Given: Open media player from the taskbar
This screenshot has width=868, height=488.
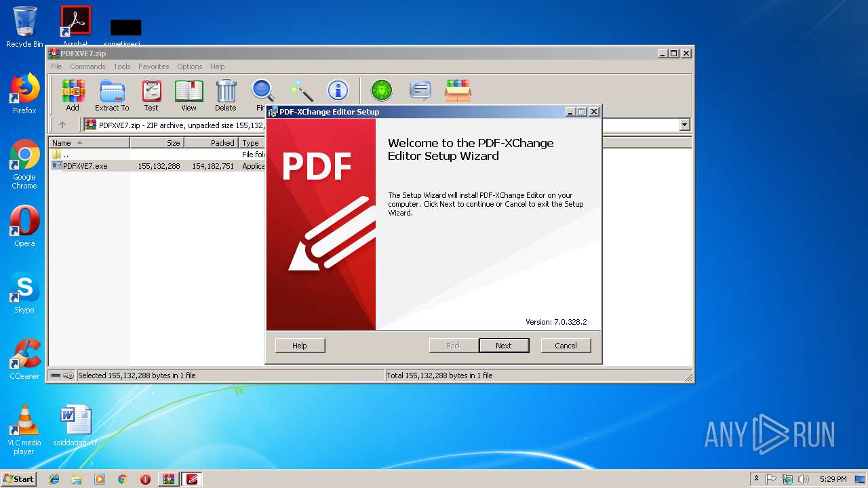Looking at the screenshot, I should pyautogui.click(x=100, y=479).
